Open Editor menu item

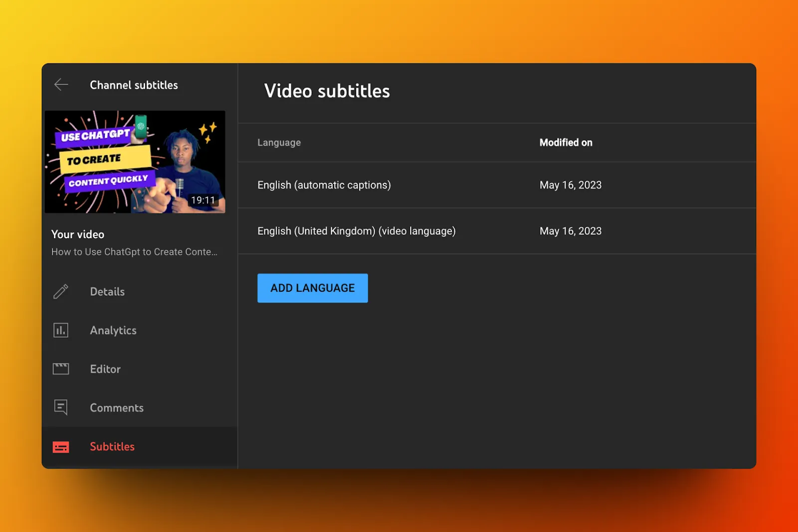[x=105, y=369]
